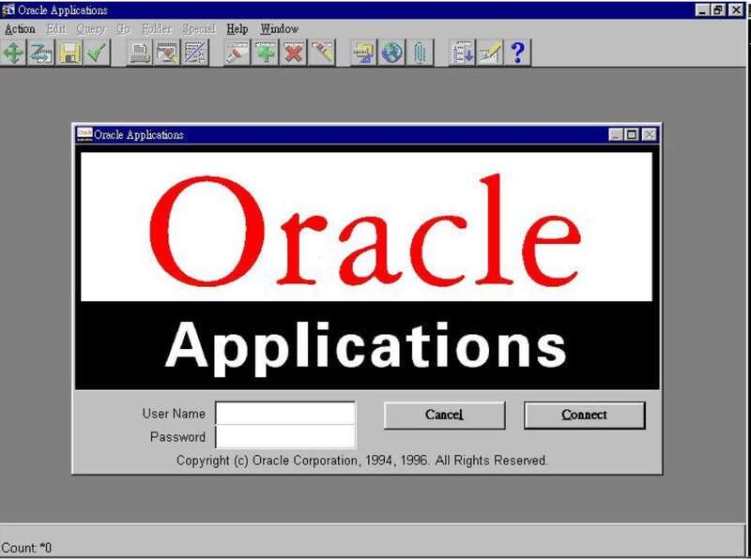Click the Clear Form toolbar icon

pos(167,53)
